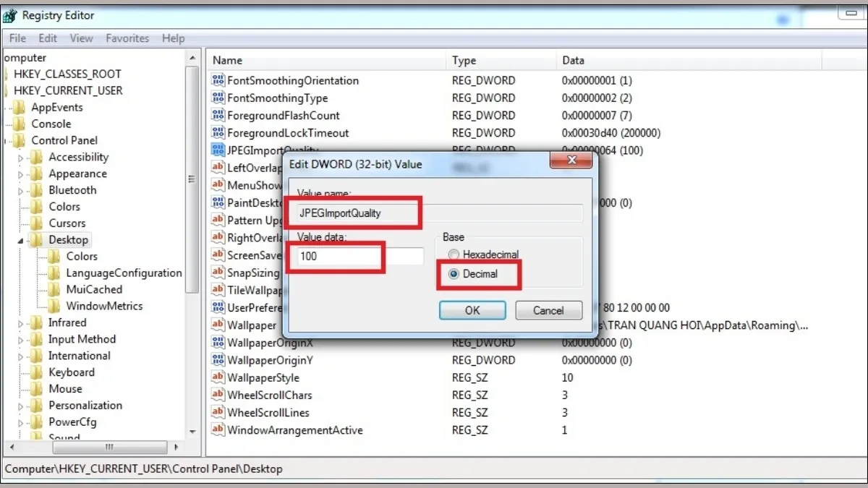Image resolution: width=868 pixels, height=488 pixels.
Task: Open the Edit menu
Action: (x=48, y=38)
